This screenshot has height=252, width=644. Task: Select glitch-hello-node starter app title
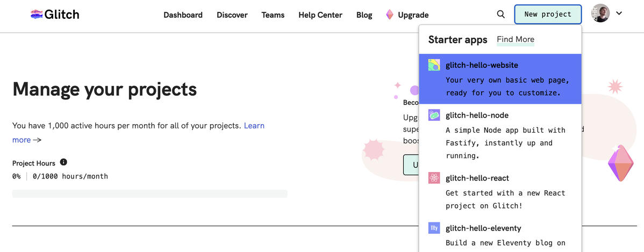click(x=477, y=116)
